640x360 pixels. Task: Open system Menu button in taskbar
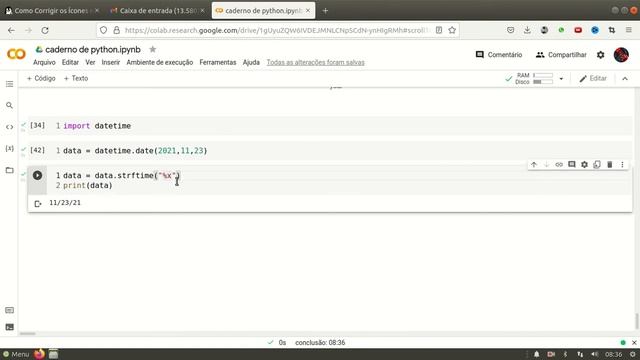(x=16, y=354)
